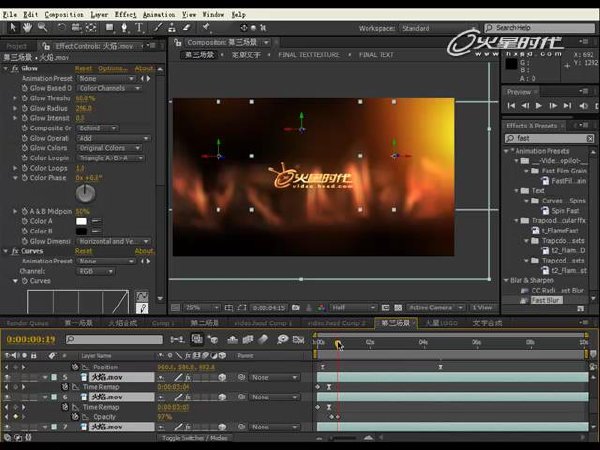
Task: Reset the Curves effect
Action: 83,251
